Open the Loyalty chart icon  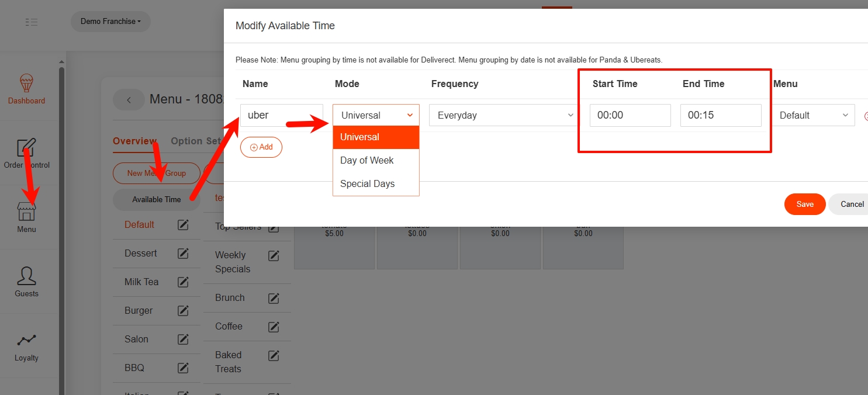click(26, 341)
